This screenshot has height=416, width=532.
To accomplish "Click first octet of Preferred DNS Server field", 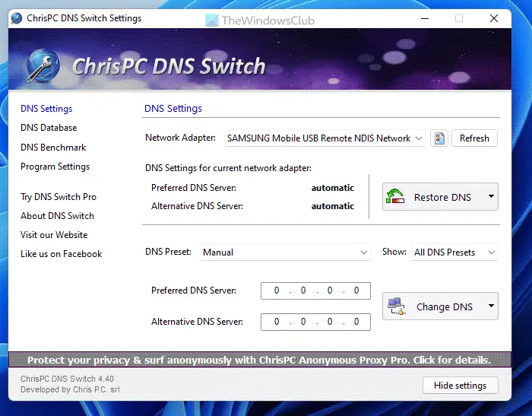I will 277,291.
